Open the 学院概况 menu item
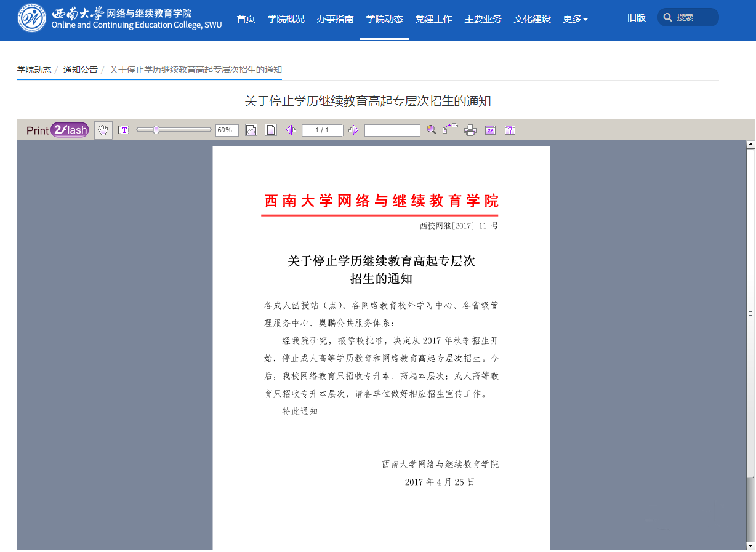The width and height of the screenshot is (756, 552). click(x=286, y=19)
